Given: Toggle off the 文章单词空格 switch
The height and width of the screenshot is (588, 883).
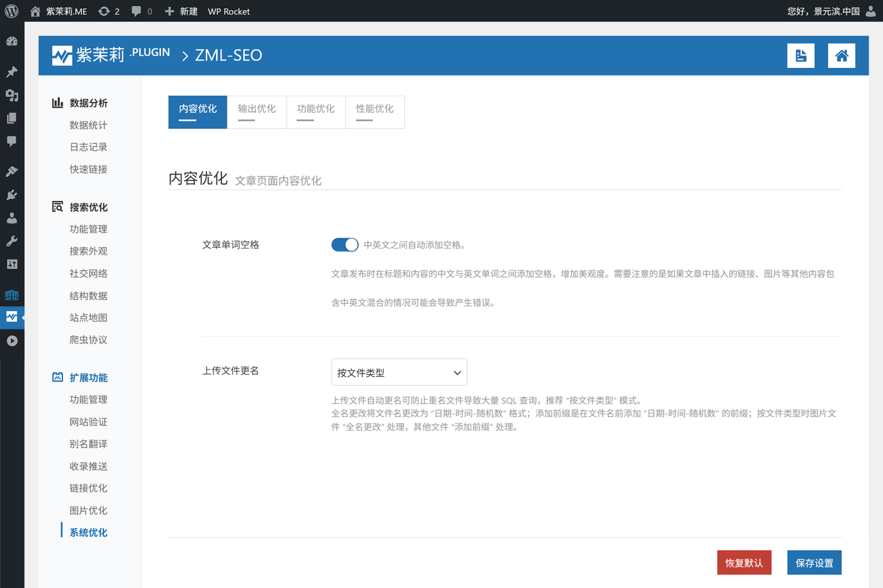Looking at the screenshot, I should (x=345, y=244).
